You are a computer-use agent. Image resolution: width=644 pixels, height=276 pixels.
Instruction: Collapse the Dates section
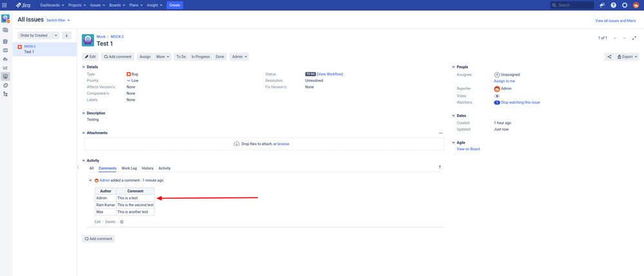453,116
